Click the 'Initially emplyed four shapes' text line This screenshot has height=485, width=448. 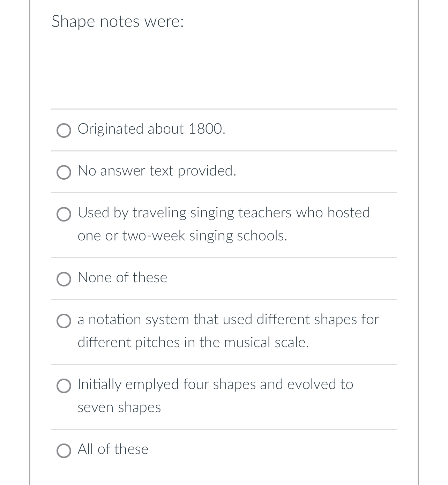point(215,384)
